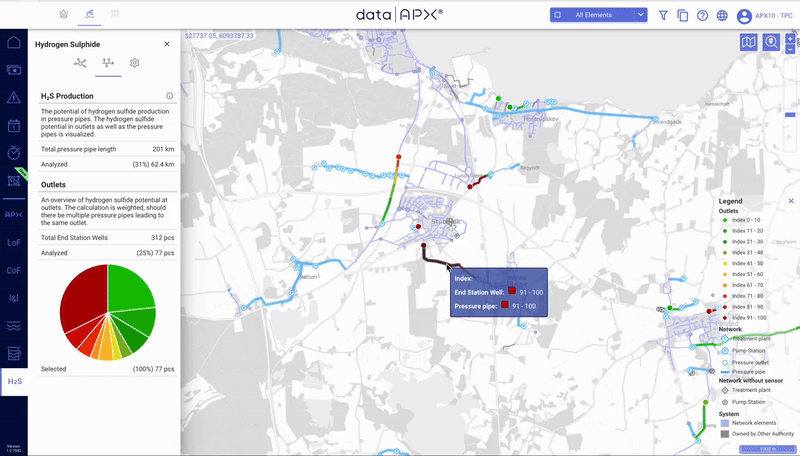Open the help question mark icon
Viewport: 800px width, 456px height.
pyautogui.click(x=703, y=15)
